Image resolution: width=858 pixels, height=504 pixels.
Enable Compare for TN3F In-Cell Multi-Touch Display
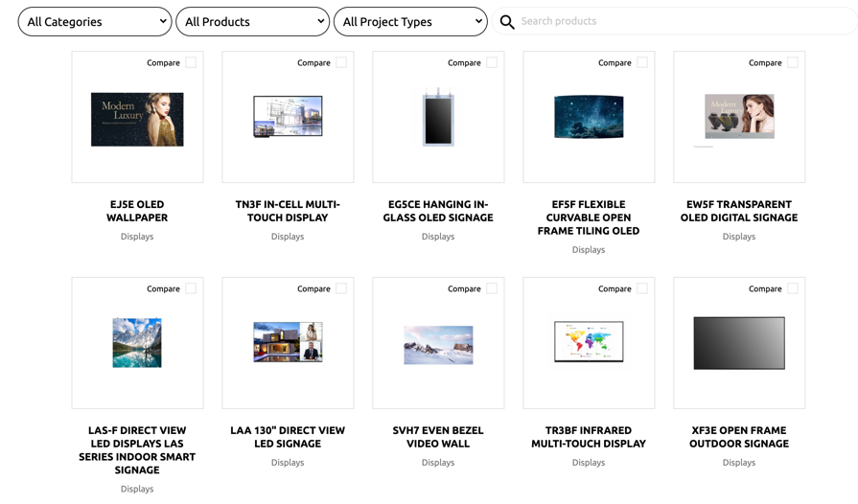341,62
